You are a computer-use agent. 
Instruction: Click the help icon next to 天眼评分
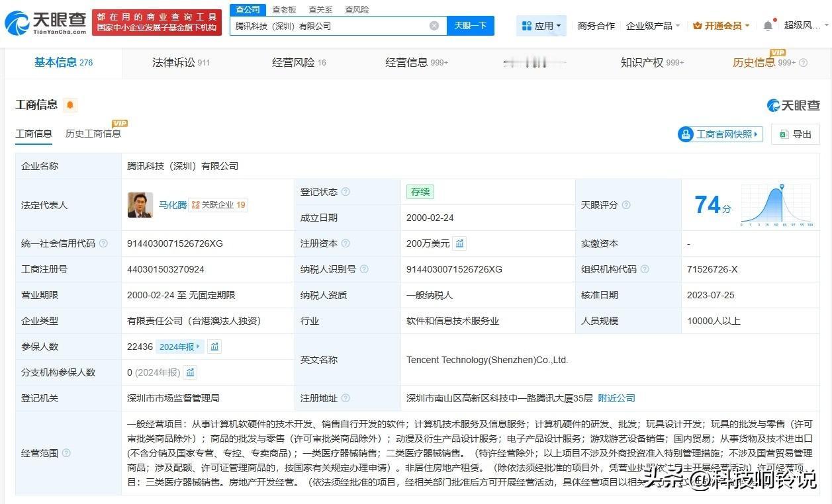click(x=626, y=205)
